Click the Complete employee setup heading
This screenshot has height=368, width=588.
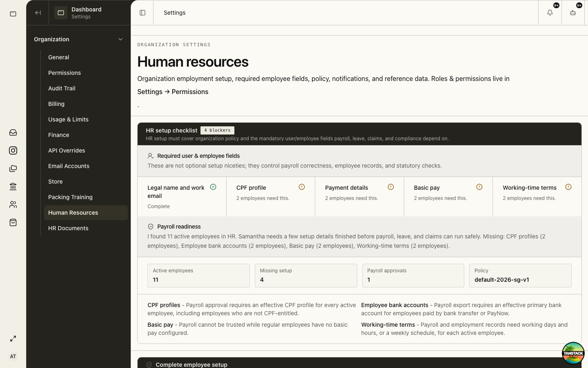pos(192,365)
